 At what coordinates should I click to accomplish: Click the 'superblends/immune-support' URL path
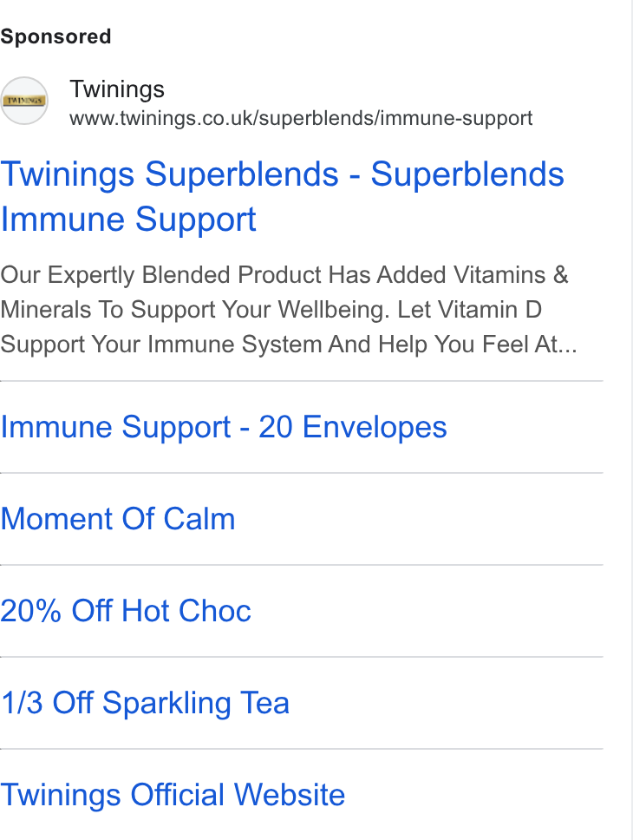click(395, 118)
